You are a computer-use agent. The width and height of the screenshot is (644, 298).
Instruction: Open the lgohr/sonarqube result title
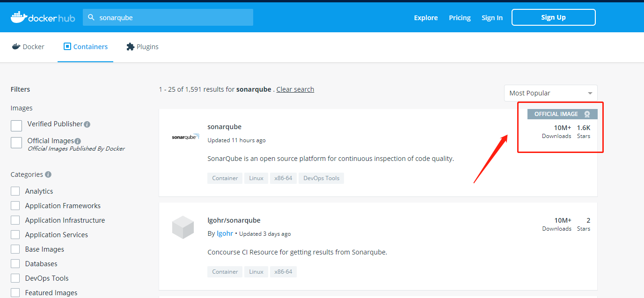point(234,220)
